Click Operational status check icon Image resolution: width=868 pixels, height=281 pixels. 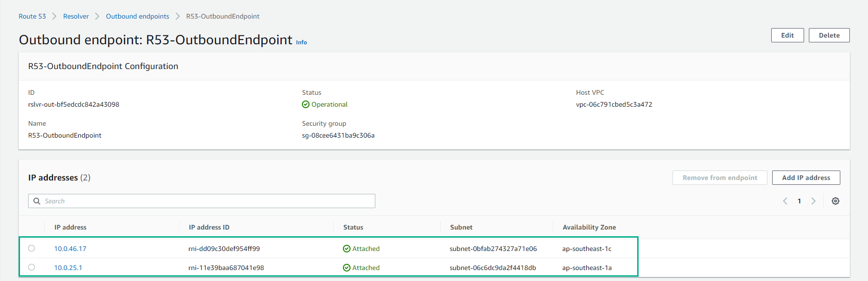[x=306, y=104]
